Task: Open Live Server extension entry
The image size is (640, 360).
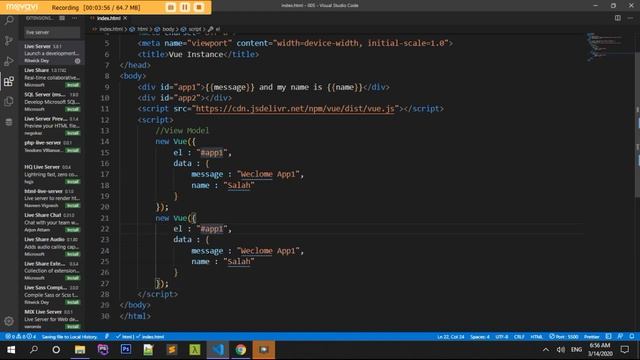Action: pos(52,53)
